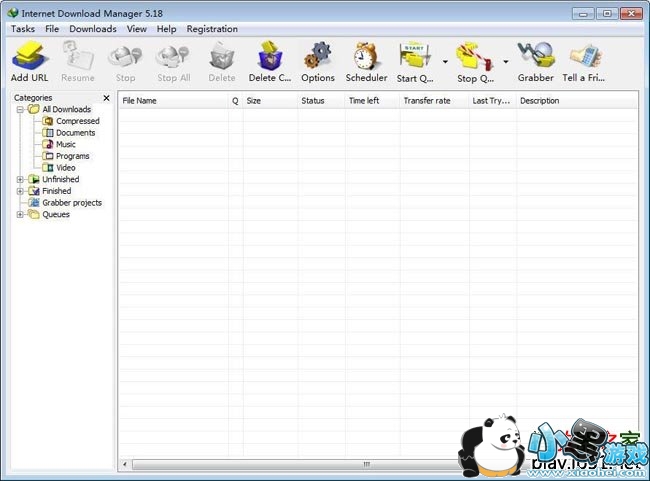Open the File menu
The width and height of the screenshot is (650, 481).
pyautogui.click(x=52, y=29)
